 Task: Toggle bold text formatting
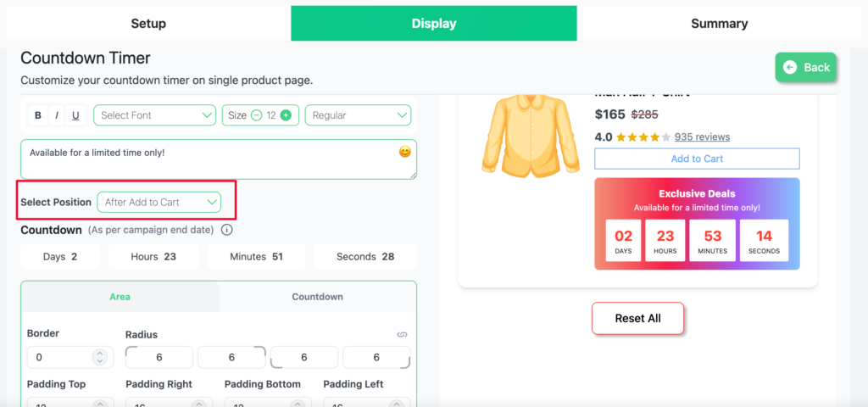pos(37,115)
